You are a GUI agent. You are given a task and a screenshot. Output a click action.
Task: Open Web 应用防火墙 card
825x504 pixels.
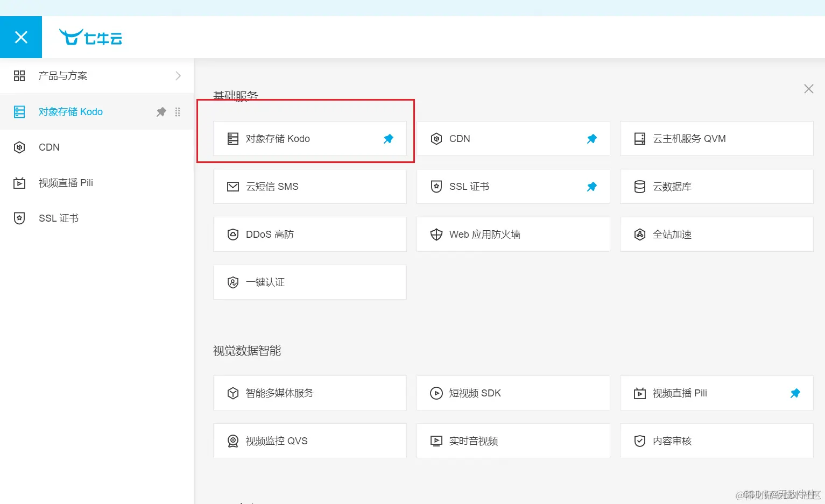(513, 235)
